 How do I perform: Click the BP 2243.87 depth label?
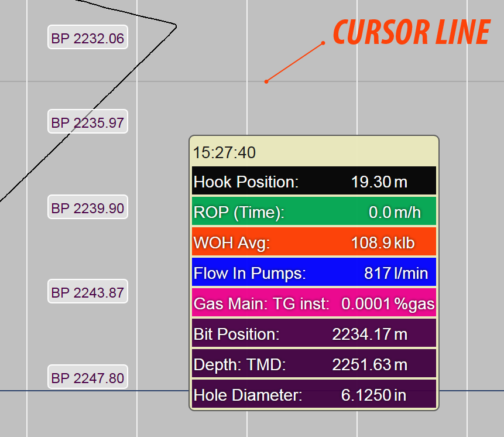click(87, 291)
